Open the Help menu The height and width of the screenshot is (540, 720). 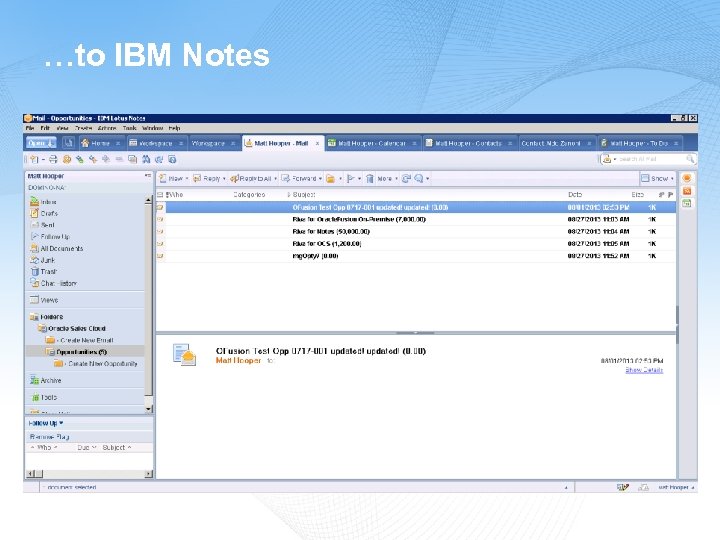174,128
